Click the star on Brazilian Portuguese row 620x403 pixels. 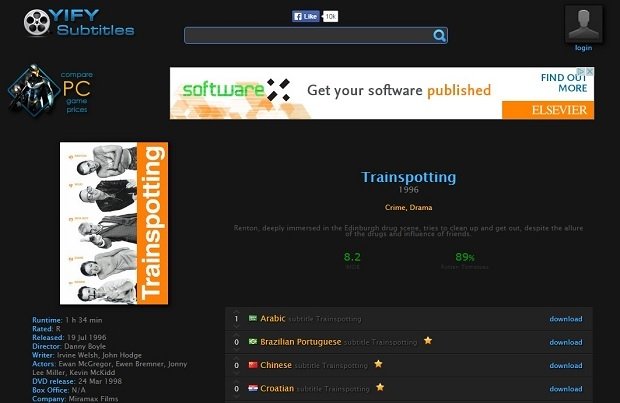tap(428, 340)
